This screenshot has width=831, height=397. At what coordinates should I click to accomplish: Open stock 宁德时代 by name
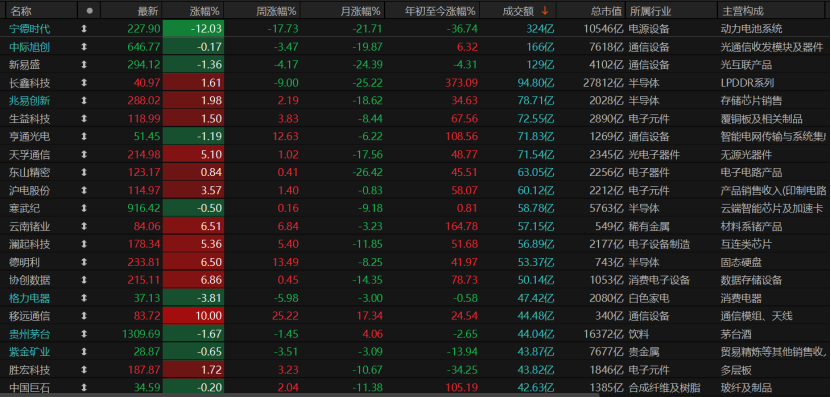tap(30, 29)
